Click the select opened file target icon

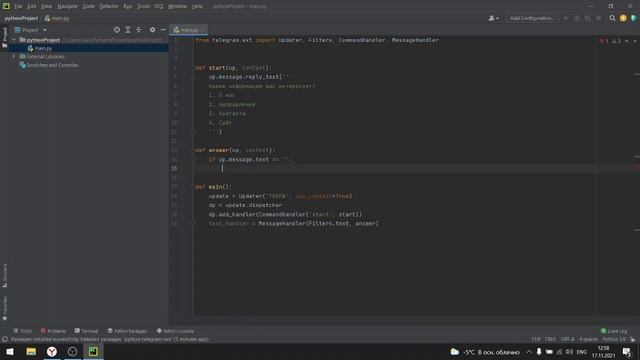click(117, 30)
